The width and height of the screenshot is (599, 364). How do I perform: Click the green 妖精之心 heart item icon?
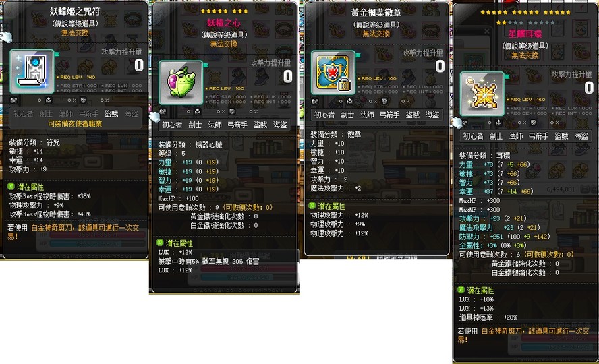[x=181, y=82]
